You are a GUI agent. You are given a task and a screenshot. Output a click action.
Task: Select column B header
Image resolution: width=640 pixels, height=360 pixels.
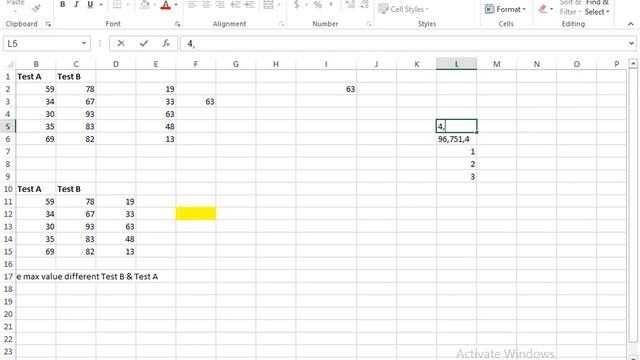point(36,64)
